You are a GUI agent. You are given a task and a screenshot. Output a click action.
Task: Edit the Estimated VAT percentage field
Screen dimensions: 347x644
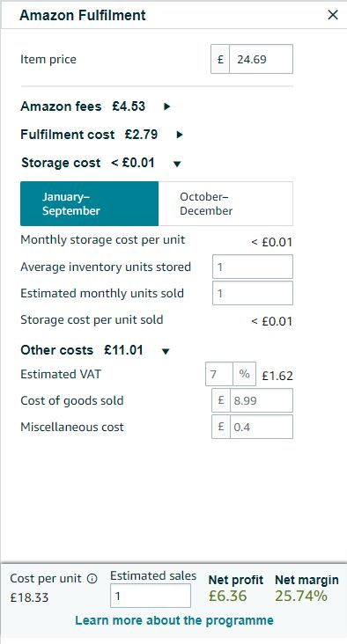[x=219, y=374]
